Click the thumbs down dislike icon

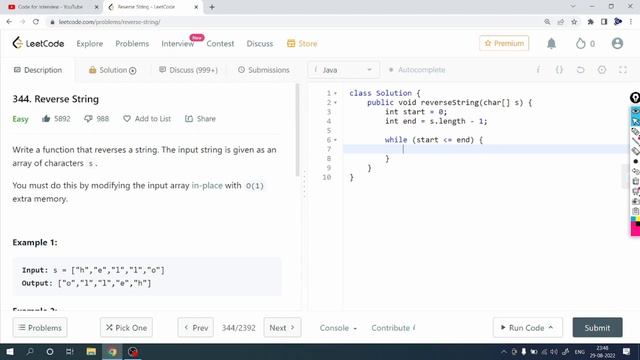pyautogui.click(x=88, y=119)
